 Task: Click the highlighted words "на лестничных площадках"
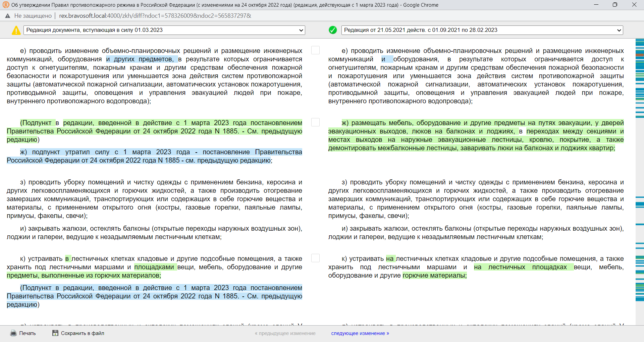click(520, 267)
